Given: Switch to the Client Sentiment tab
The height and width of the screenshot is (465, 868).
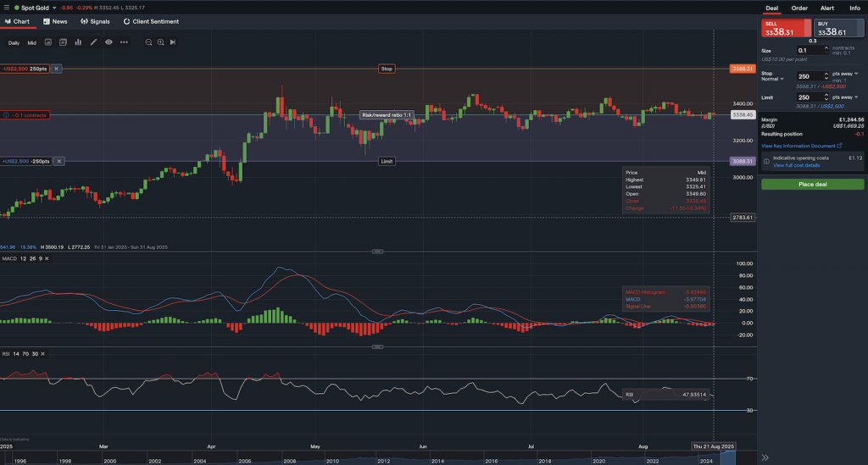Looking at the screenshot, I should 151,21.
